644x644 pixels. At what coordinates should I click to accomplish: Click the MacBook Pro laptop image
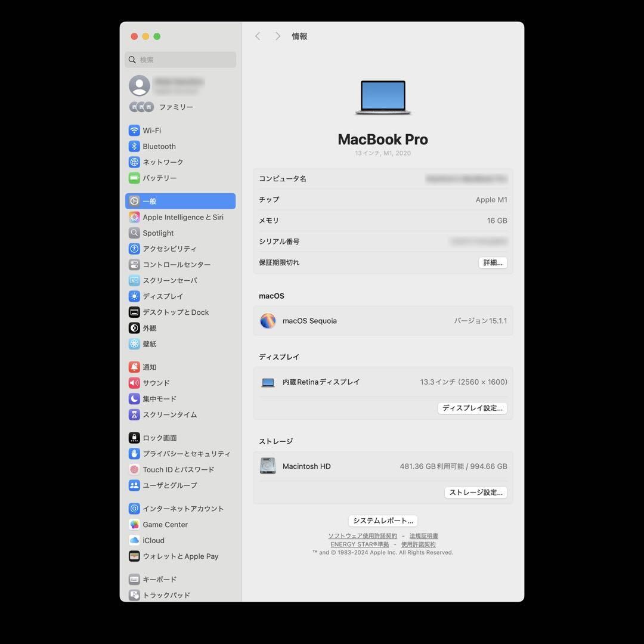click(x=383, y=97)
